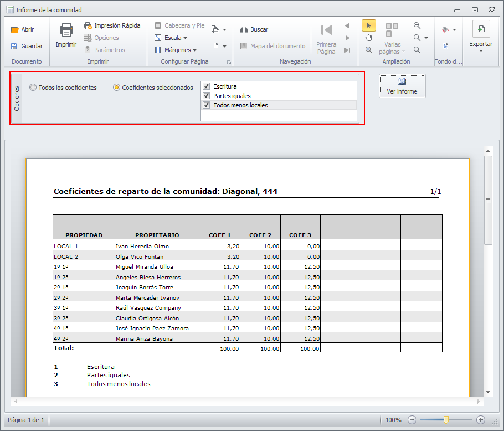Screen dimensions: 504x431
Task: Click Impresión Rápida quick print
Action: click(x=112, y=25)
